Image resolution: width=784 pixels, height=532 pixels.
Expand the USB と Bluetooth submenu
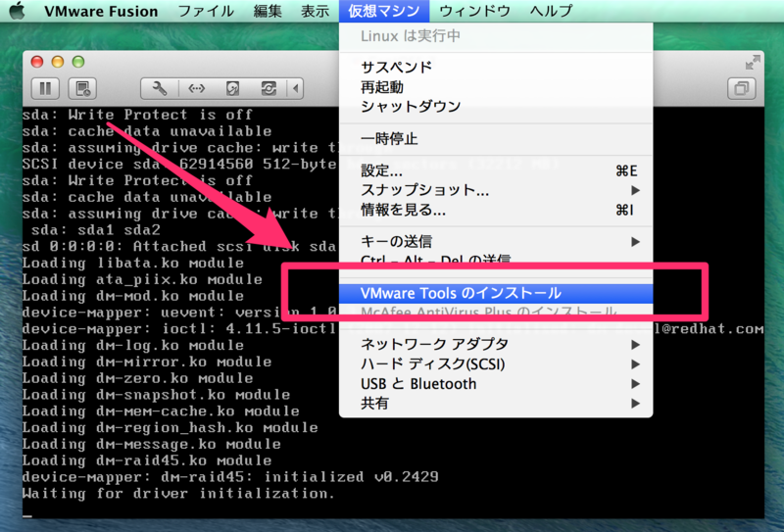point(496,384)
